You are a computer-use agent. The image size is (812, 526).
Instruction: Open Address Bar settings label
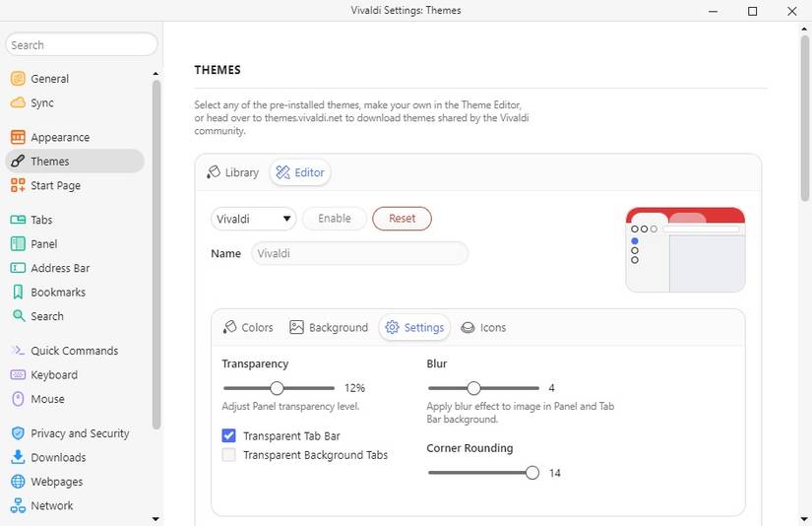click(x=60, y=268)
